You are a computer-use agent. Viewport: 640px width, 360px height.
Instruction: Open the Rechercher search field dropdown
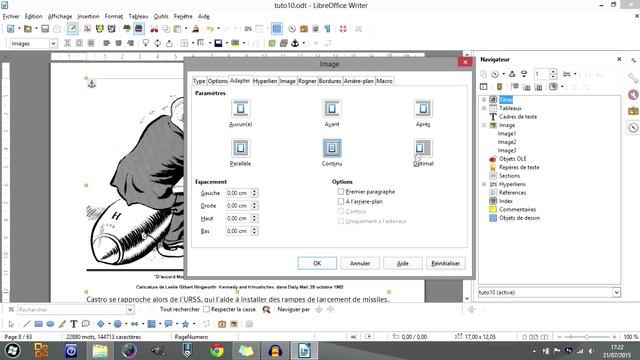pos(130,309)
